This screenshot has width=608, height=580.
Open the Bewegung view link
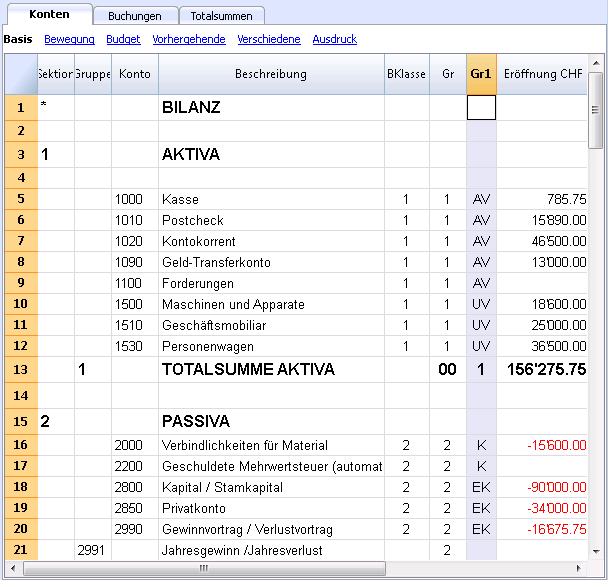click(x=69, y=39)
